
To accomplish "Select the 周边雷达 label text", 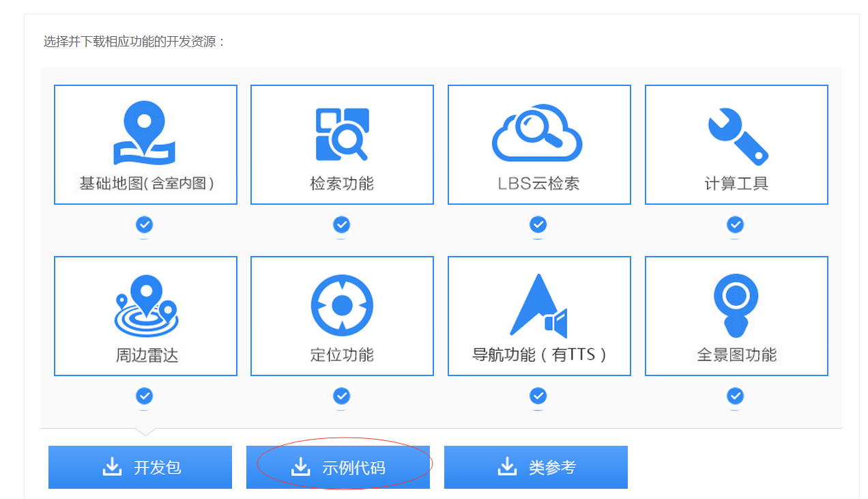I will pos(147,355).
